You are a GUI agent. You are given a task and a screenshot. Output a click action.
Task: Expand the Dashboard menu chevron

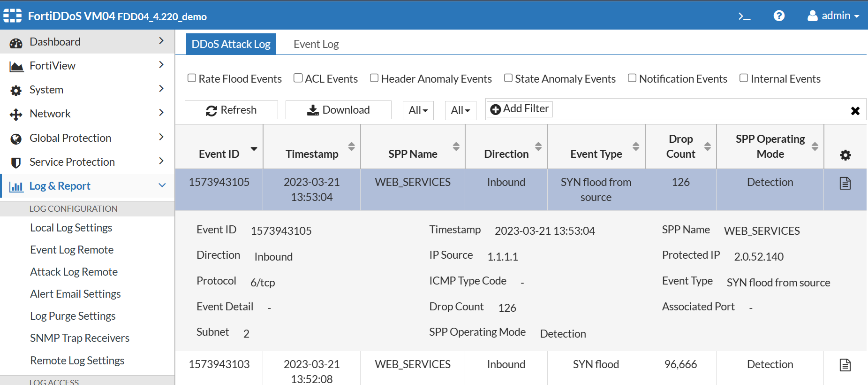[161, 41]
